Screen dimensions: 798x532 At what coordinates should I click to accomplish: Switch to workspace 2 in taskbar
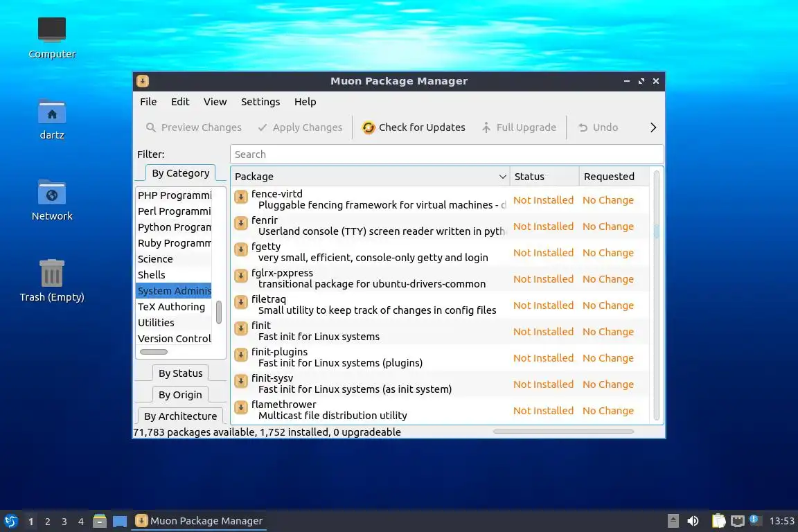tap(47, 522)
